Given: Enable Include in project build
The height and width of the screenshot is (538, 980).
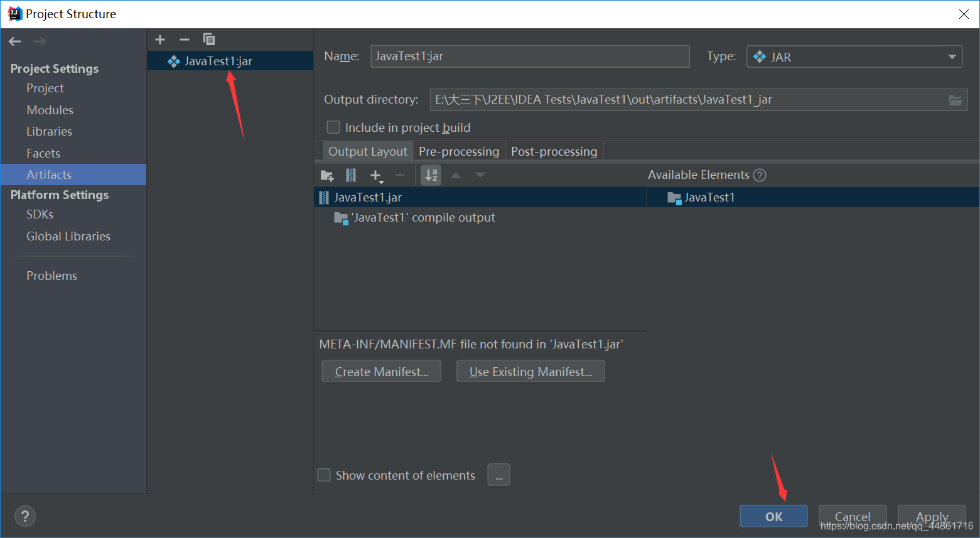Looking at the screenshot, I should pos(333,127).
